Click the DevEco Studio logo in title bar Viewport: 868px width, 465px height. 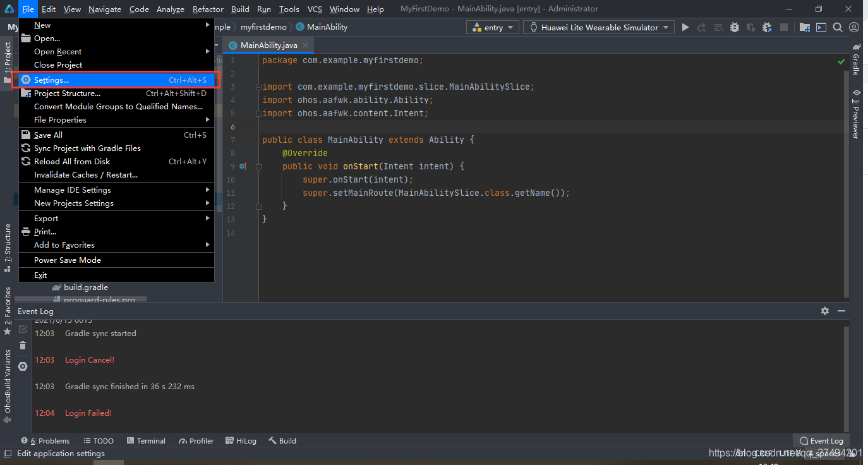[9, 9]
